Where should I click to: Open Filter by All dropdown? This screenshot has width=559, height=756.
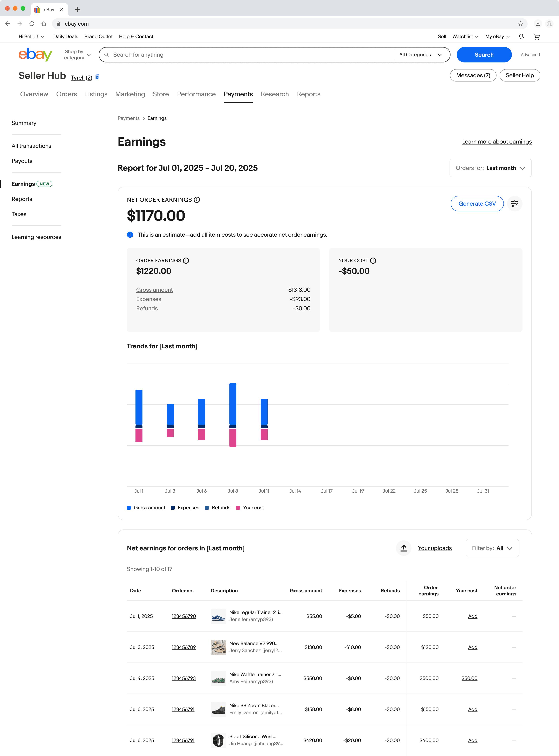click(x=492, y=548)
